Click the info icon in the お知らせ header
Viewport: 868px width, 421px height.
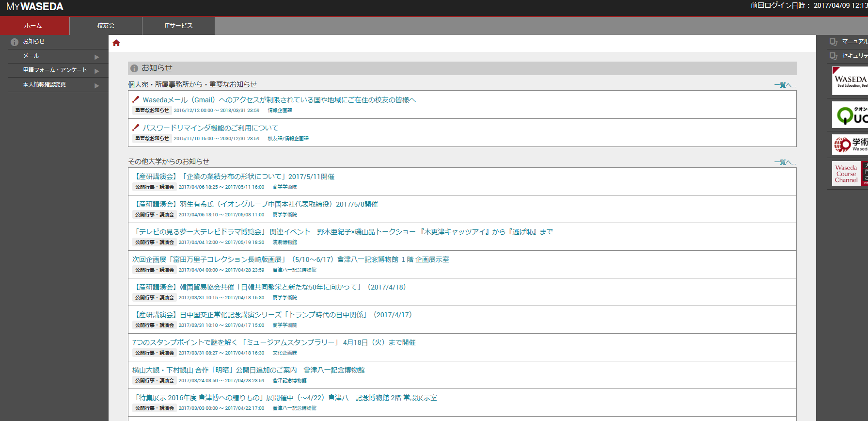coord(134,68)
